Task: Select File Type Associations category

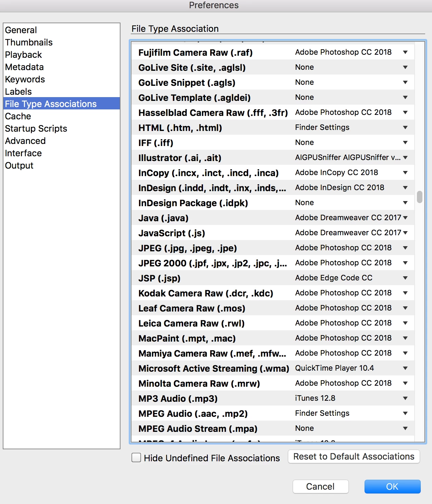Action: click(62, 104)
